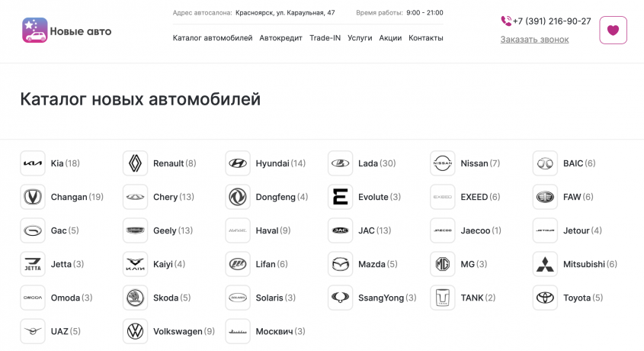The height and width of the screenshot is (351, 644).
Task: Click the Nissan logo icon
Action: click(x=443, y=163)
